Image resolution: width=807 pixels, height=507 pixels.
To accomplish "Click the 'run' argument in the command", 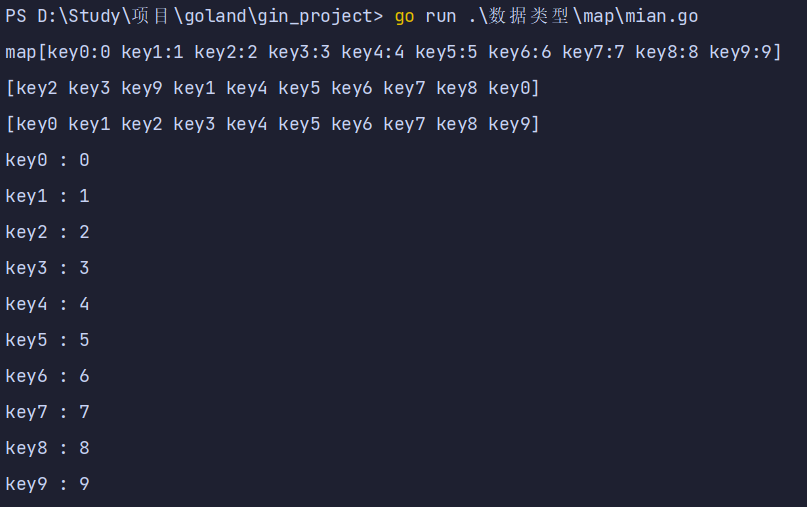I will click(441, 16).
